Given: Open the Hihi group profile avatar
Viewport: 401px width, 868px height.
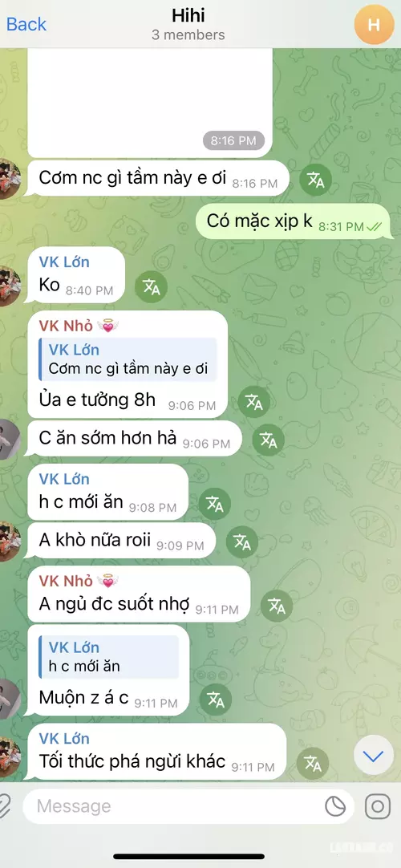Looking at the screenshot, I should pos(374,24).
